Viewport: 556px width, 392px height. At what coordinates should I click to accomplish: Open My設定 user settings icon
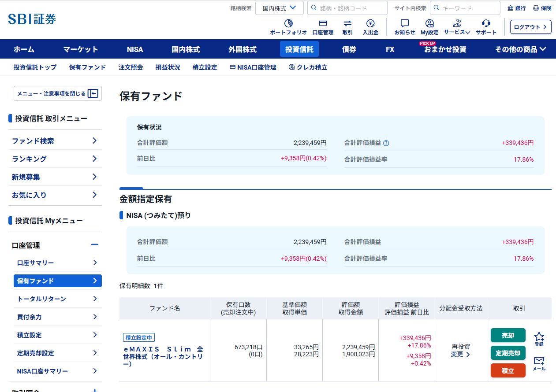point(429,24)
